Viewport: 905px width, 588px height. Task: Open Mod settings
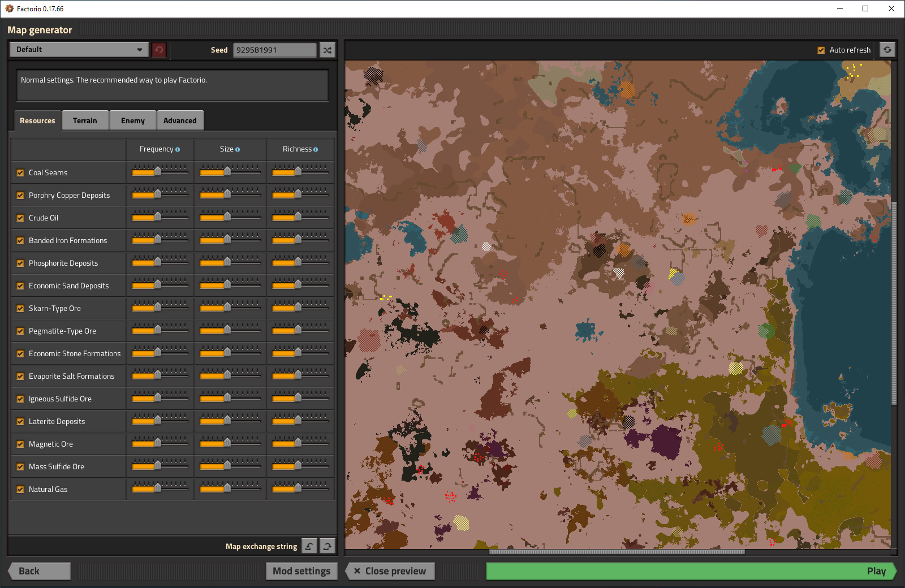pyautogui.click(x=301, y=571)
